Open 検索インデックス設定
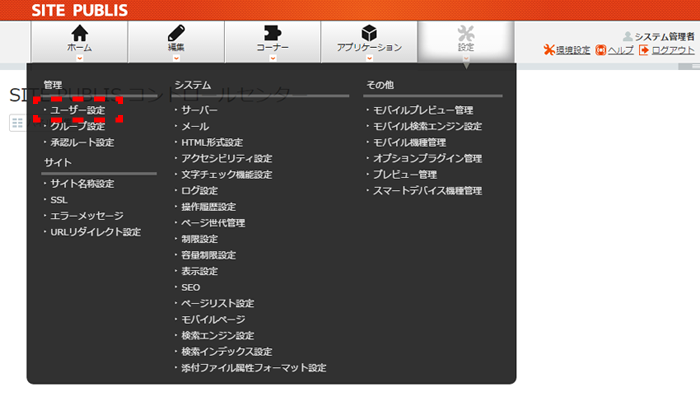 tap(227, 351)
